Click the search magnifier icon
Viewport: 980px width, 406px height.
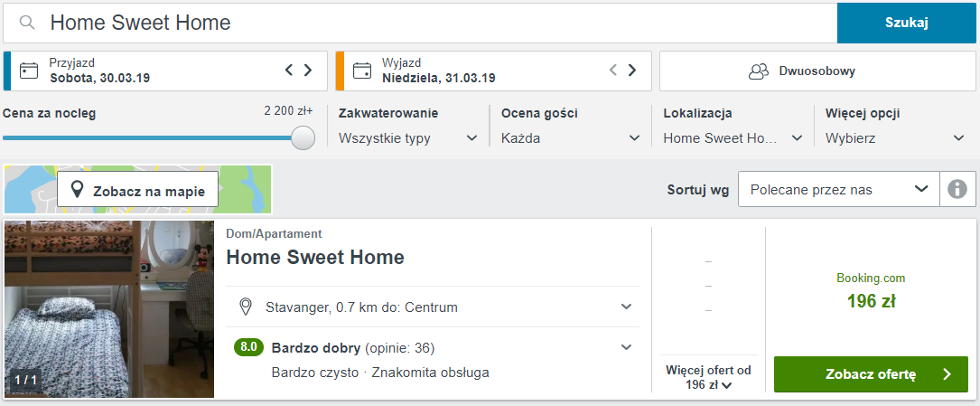[29, 23]
